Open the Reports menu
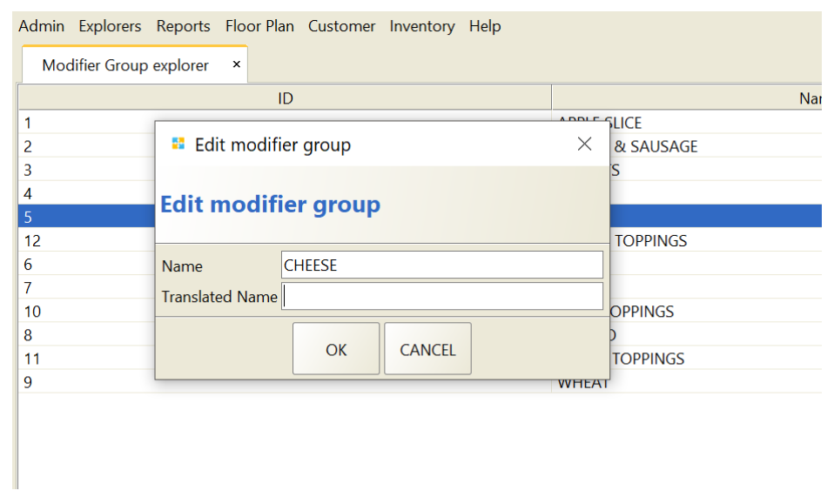This screenshot has height=504, width=834. tap(183, 26)
